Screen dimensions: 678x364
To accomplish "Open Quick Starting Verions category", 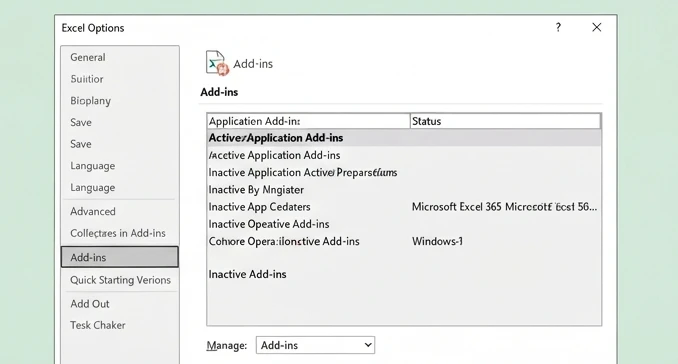I will [x=120, y=280].
